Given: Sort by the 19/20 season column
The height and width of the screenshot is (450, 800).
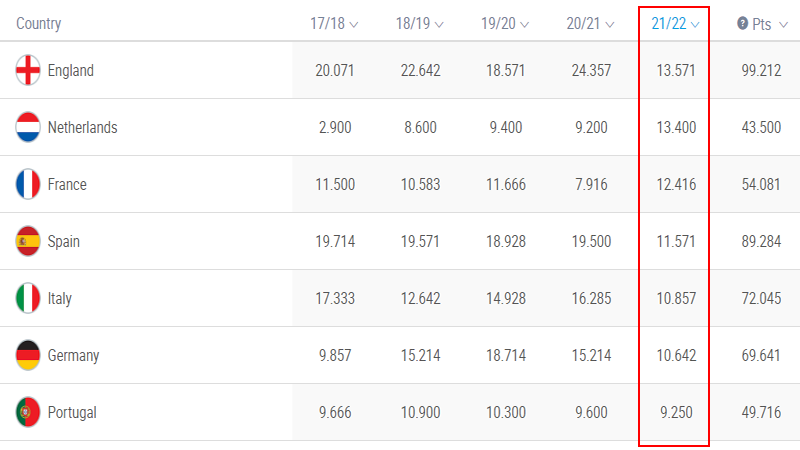Looking at the screenshot, I should [x=505, y=23].
